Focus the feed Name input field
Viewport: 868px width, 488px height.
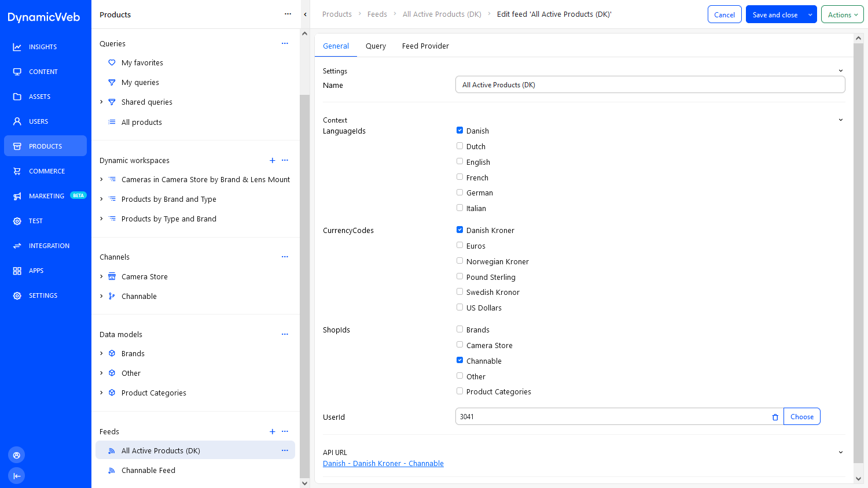coord(650,84)
